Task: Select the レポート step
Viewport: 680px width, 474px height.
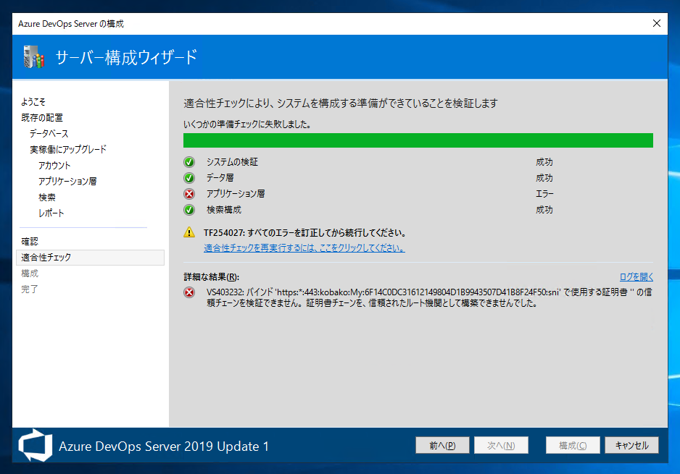Action: click(x=51, y=213)
